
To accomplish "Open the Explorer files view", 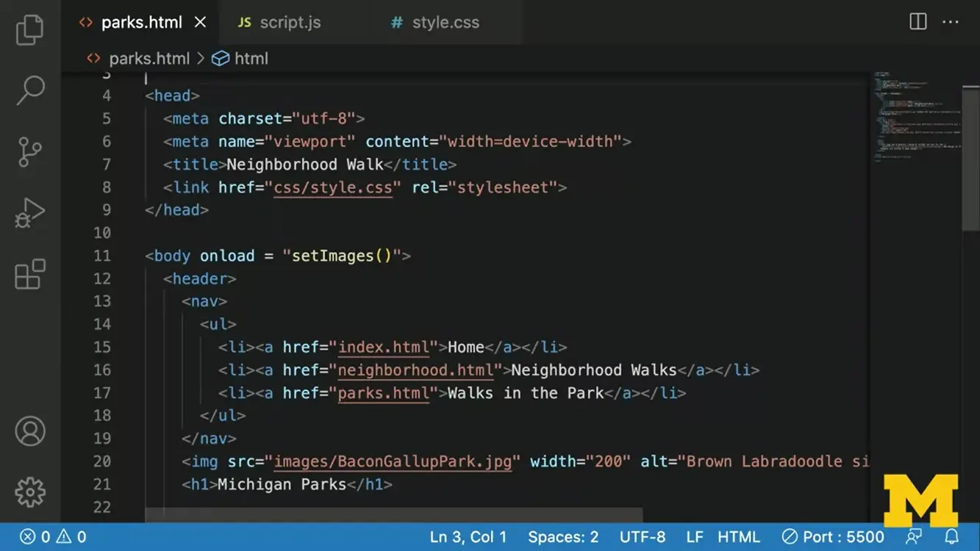I will (30, 30).
